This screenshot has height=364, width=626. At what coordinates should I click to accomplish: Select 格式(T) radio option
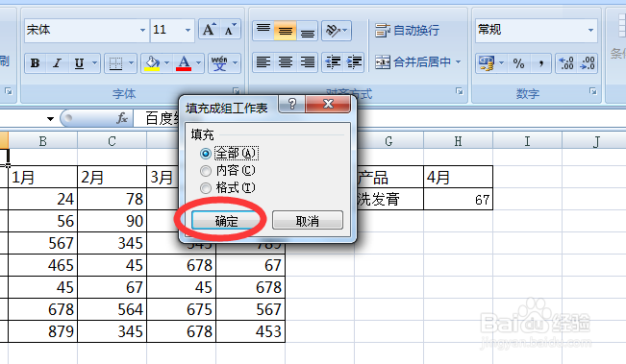pos(228,188)
